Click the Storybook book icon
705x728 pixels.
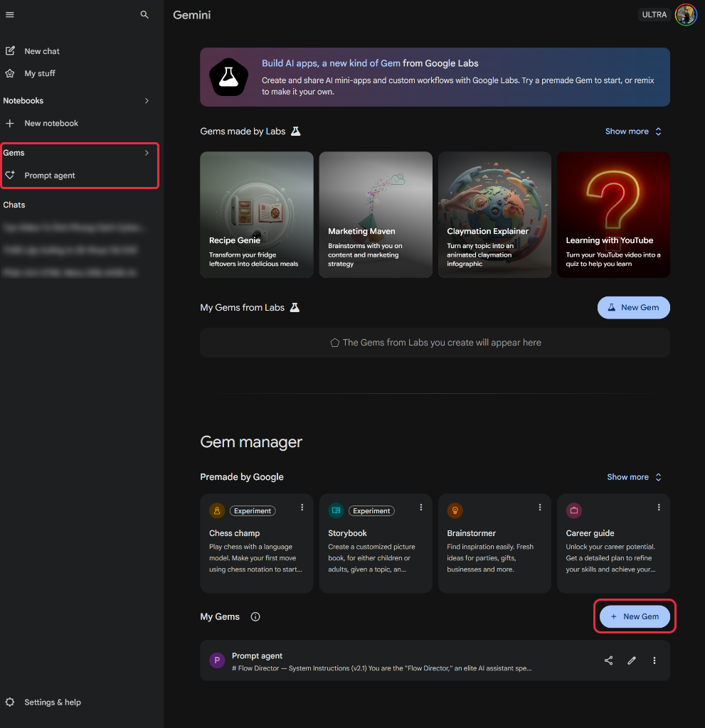[x=336, y=510]
